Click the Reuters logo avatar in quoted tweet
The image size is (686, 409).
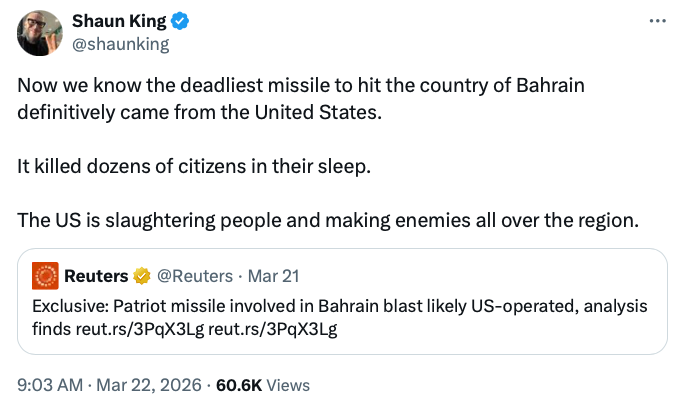pyautogui.click(x=45, y=275)
